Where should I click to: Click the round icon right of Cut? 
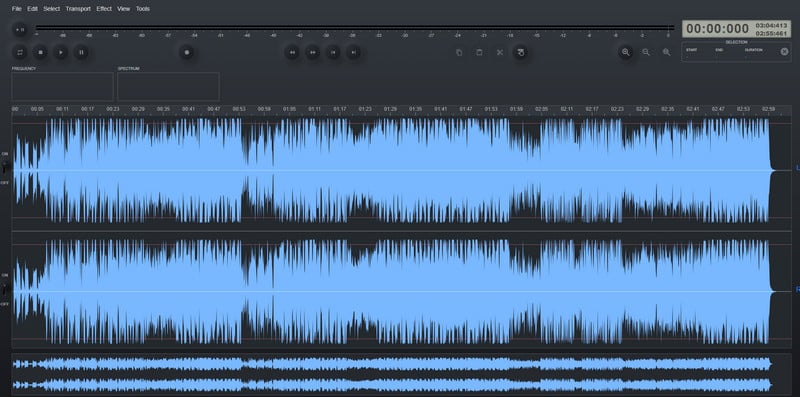point(520,52)
